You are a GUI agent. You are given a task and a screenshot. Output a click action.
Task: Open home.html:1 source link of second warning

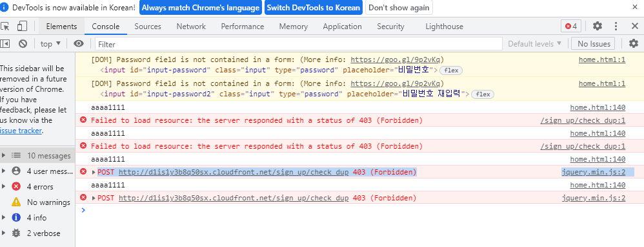tap(601, 83)
